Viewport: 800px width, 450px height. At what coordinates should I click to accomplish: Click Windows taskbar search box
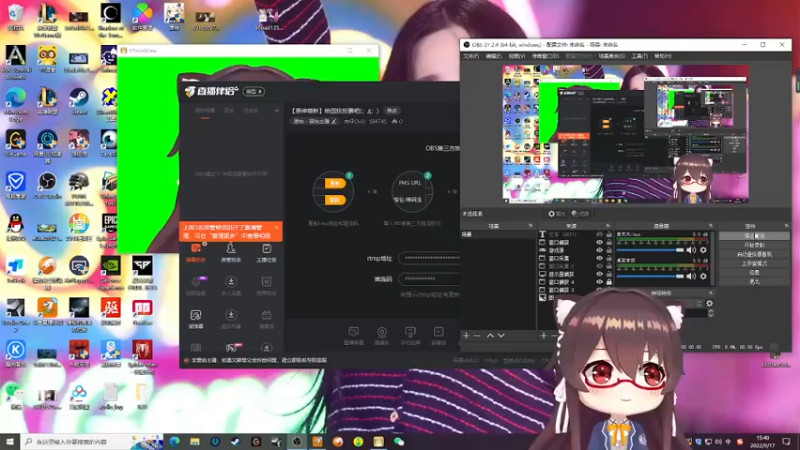pos(92,441)
